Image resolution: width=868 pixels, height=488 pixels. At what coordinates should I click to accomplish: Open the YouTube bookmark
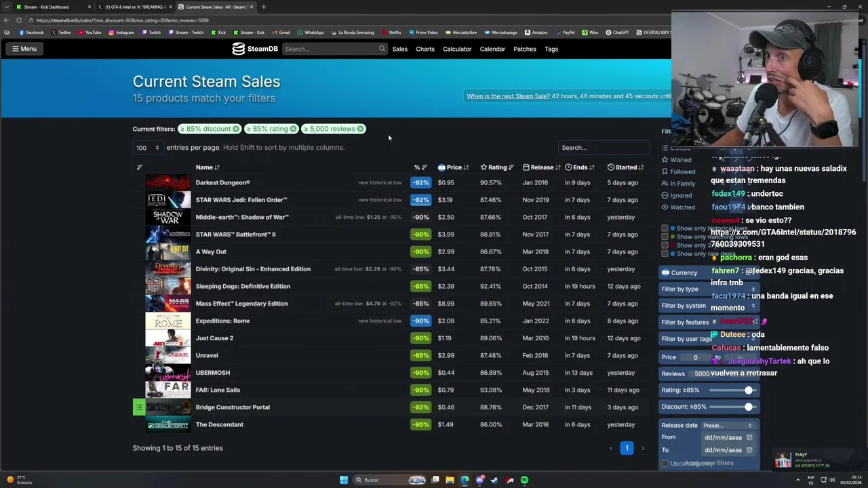tap(90, 33)
